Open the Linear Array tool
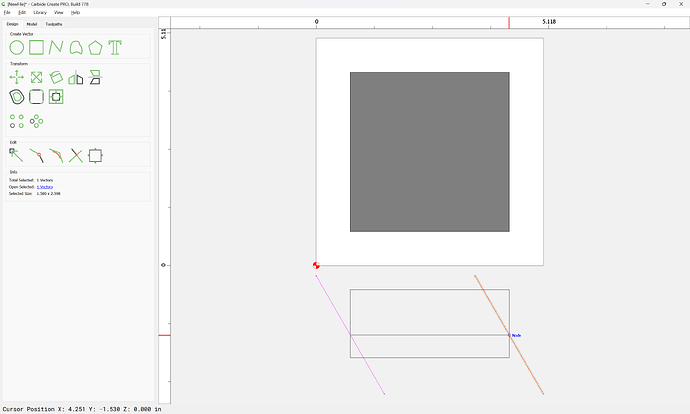The height and width of the screenshot is (414, 690). coord(17,121)
